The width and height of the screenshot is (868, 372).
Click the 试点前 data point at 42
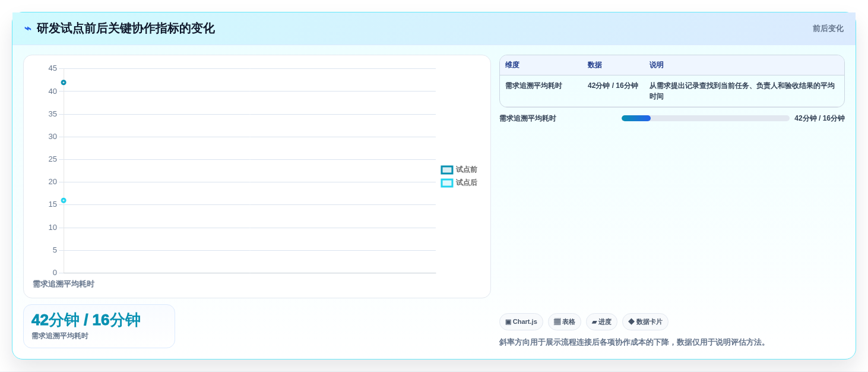click(64, 83)
